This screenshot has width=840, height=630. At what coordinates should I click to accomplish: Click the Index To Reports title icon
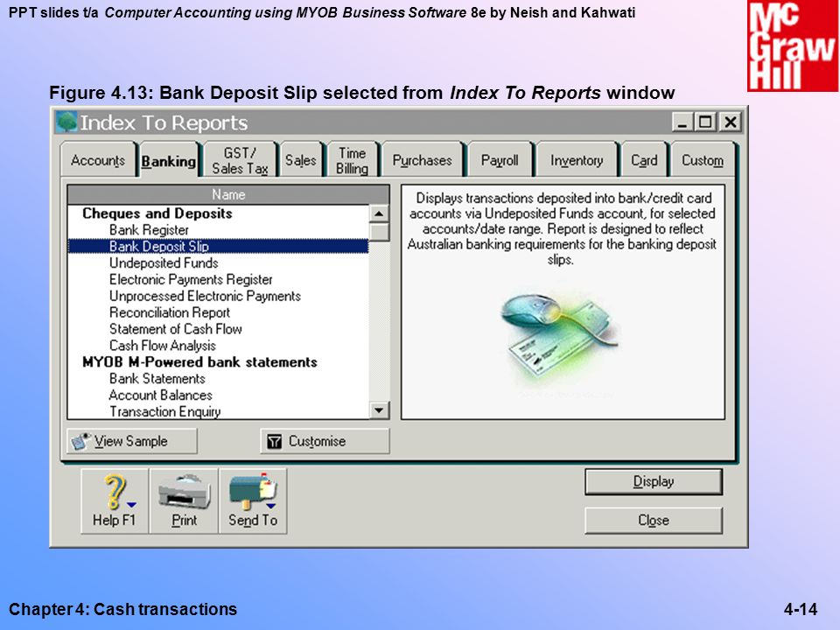(x=66, y=122)
